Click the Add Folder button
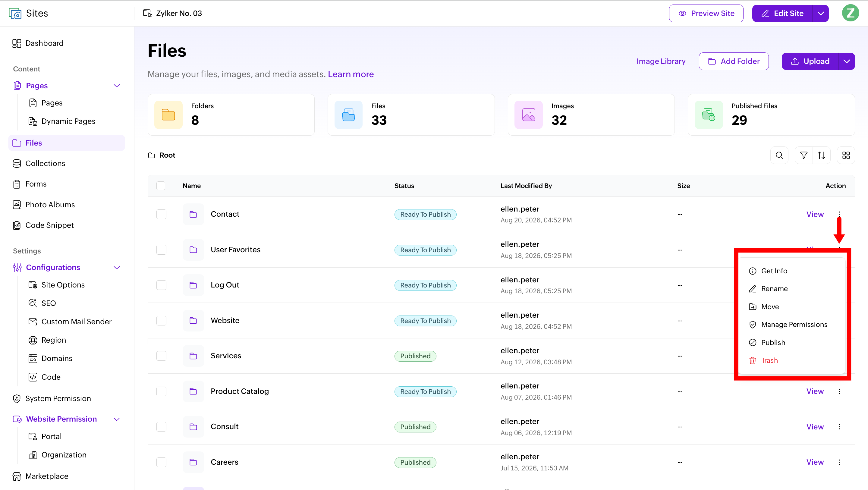Viewport: 868px width, 490px height. pyautogui.click(x=734, y=61)
